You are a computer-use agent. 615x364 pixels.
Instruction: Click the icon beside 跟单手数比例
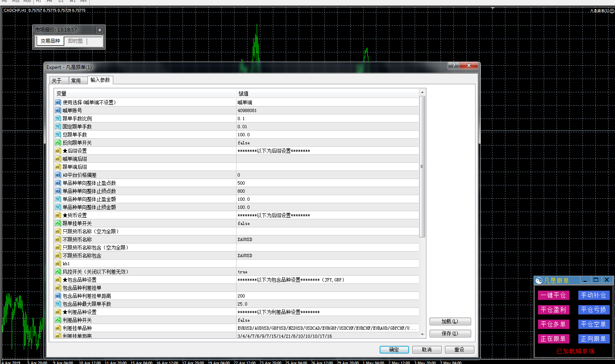(x=58, y=119)
